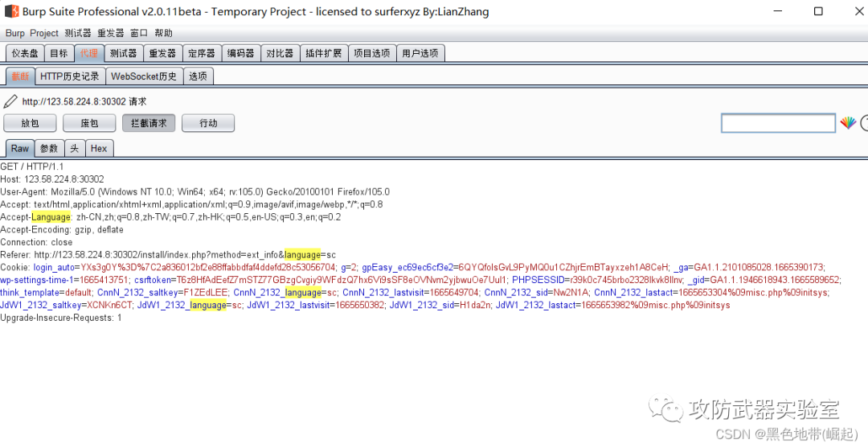Open the 帮助 menu

click(163, 33)
